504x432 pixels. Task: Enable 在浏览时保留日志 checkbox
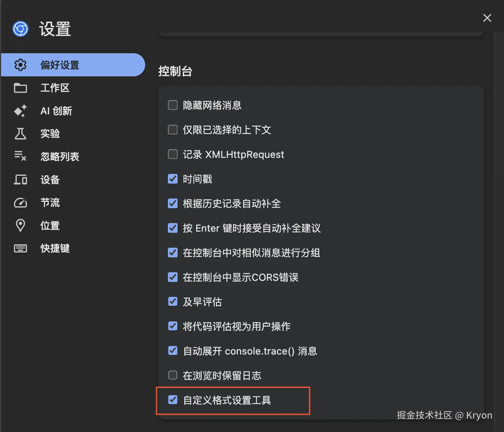[x=173, y=375]
